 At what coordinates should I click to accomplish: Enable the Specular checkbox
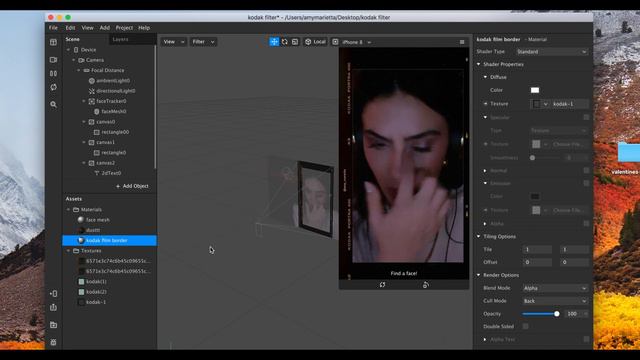586,117
